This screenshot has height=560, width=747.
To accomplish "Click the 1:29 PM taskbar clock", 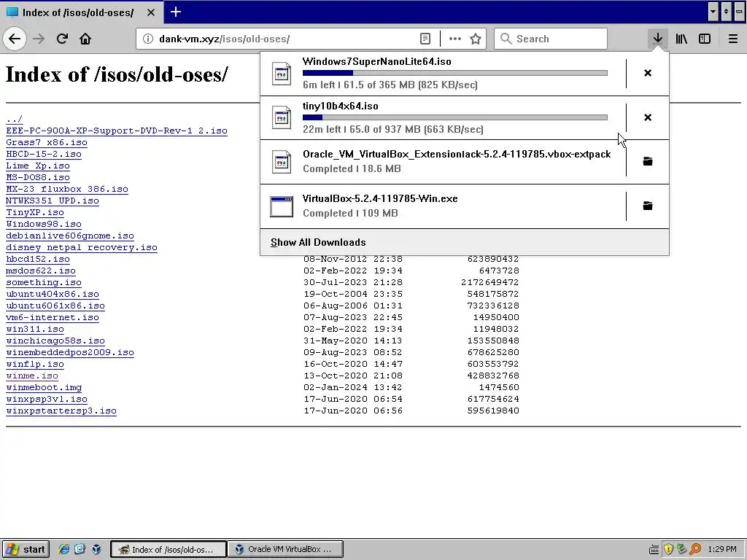I will click(x=721, y=549).
